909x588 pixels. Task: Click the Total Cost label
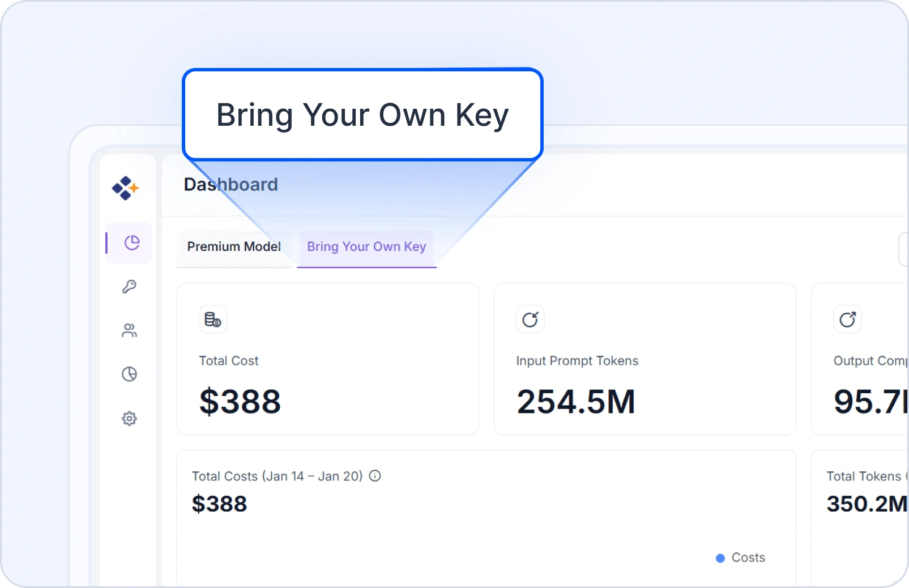click(x=229, y=361)
